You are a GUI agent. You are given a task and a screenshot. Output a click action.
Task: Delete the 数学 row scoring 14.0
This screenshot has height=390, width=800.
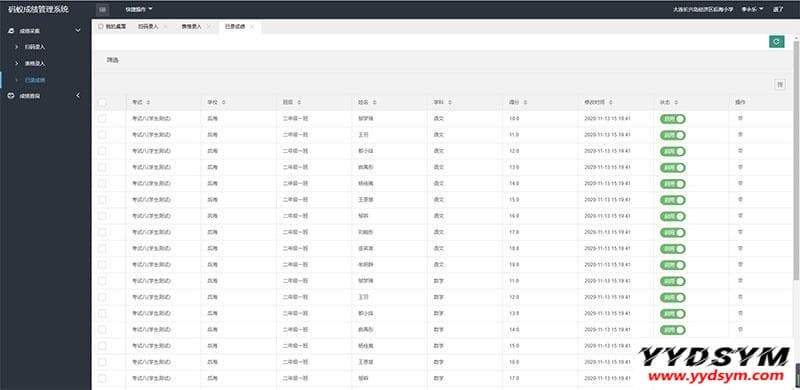(740, 330)
